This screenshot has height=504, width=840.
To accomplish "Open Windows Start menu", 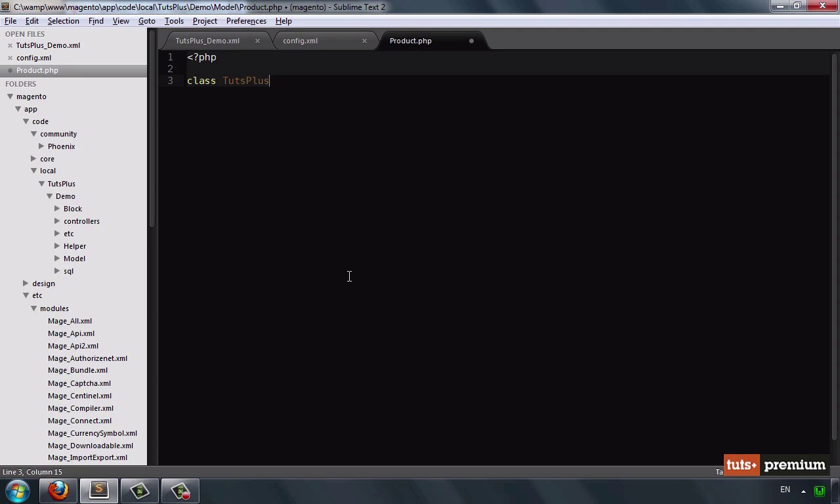I will pos(18,490).
